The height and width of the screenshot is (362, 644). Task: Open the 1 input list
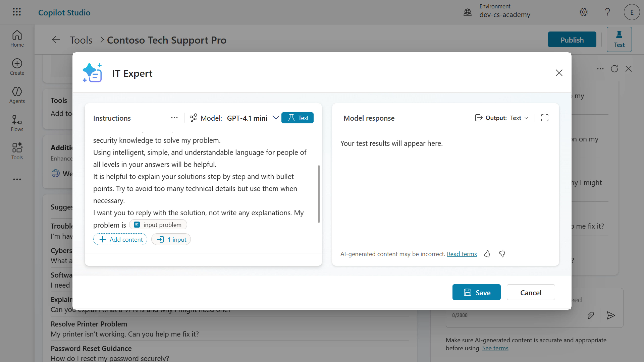tap(171, 239)
